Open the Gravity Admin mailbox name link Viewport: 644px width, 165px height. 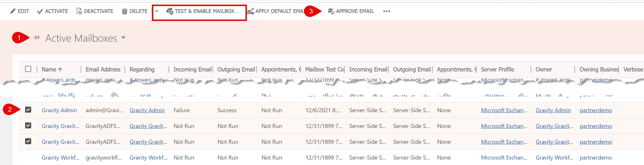[59, 110]
